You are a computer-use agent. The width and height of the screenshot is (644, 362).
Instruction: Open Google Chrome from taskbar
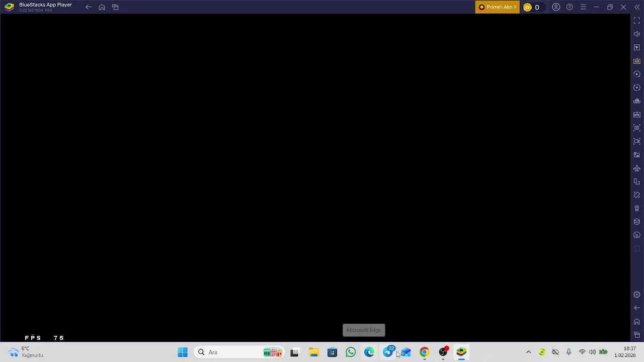(x=425, y=352)
